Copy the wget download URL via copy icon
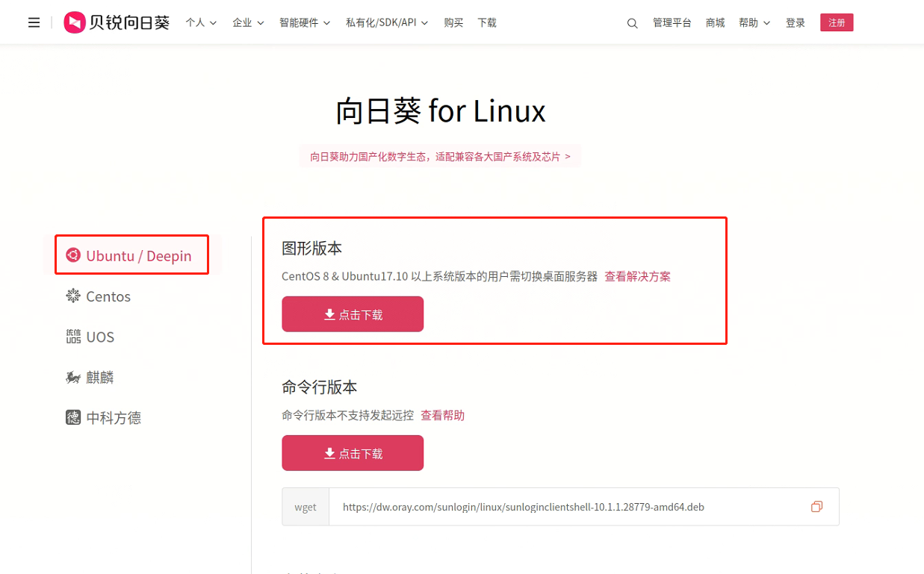This screenshot has width=924, height=574. 816,506
